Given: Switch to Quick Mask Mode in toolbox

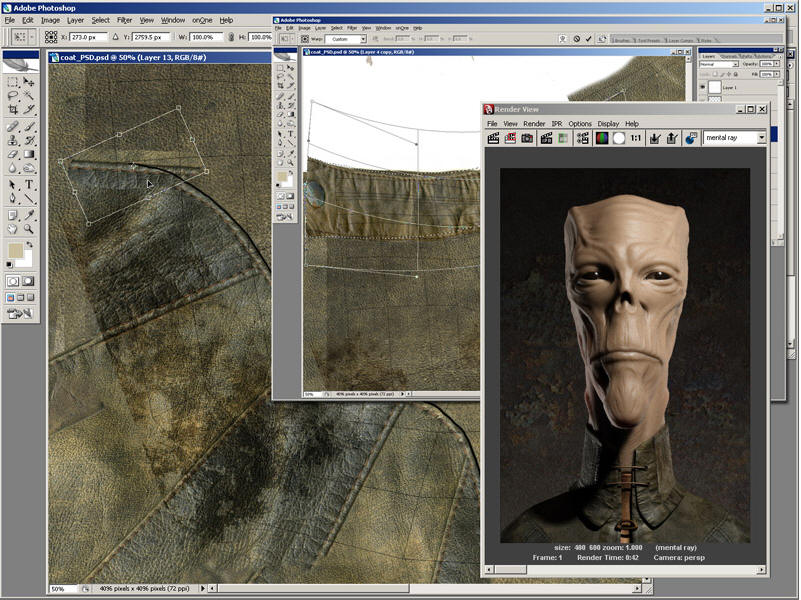Looking at the screenshot, I should coord(29,281).
